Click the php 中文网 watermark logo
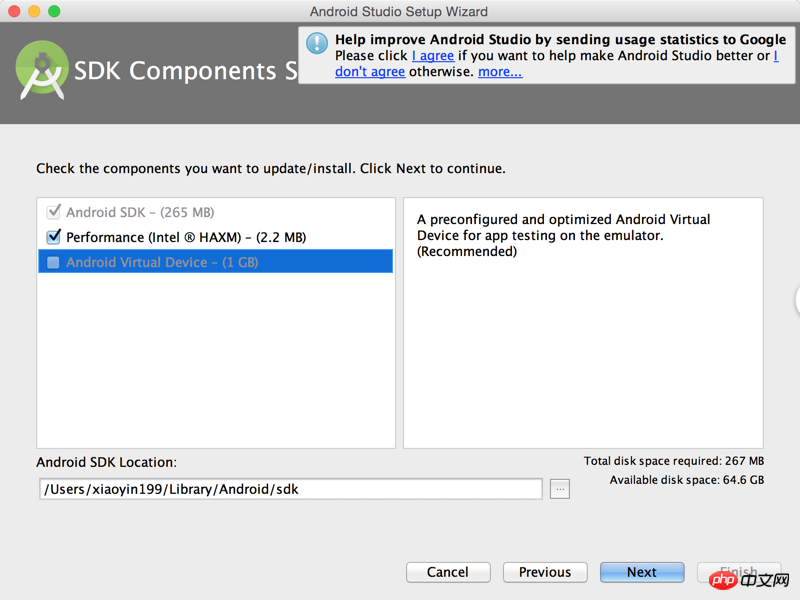This screenshot has height=600, width=800. 749,580
